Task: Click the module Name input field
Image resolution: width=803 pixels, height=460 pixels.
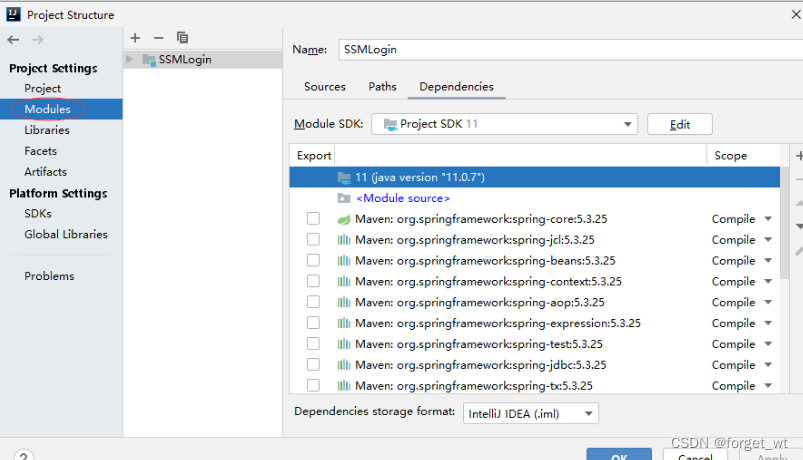Action: point(570,50)
